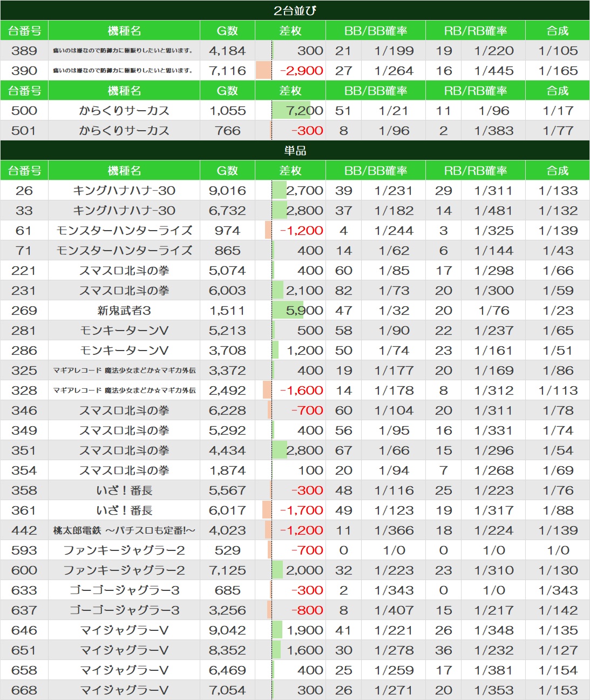This screenshot has height=700, width=590.
Task: Click RB rate 1/445
Action: tap(494, 71)
